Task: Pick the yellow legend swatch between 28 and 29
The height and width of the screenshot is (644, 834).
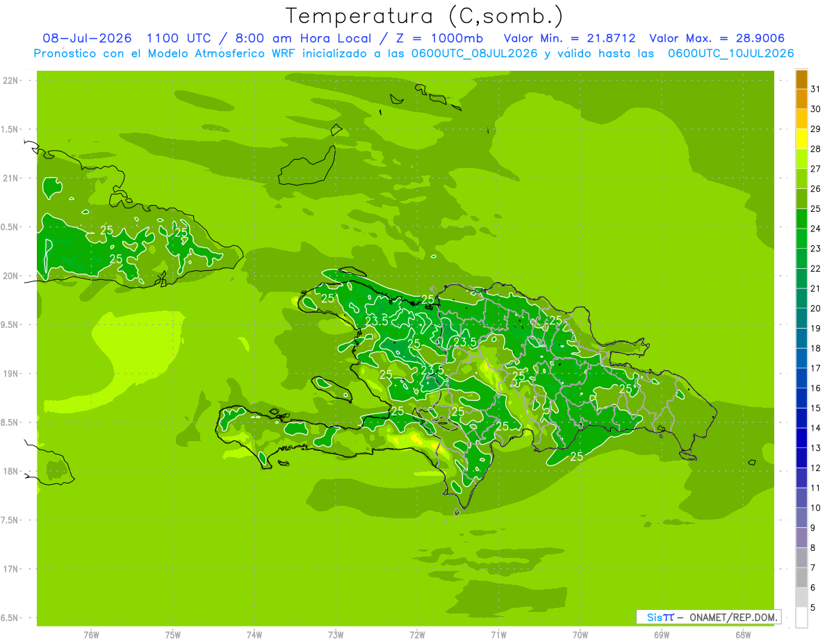Action: [x=801, y=139]
